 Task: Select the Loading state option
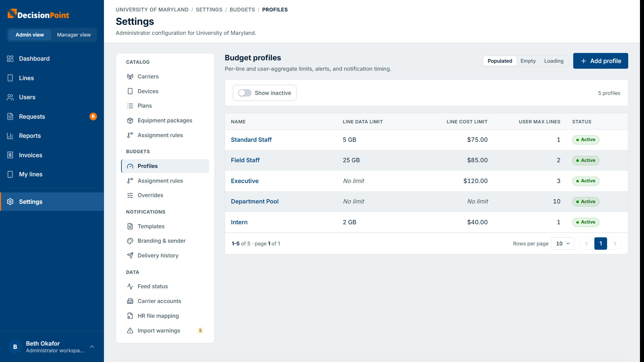pos(554,61)
